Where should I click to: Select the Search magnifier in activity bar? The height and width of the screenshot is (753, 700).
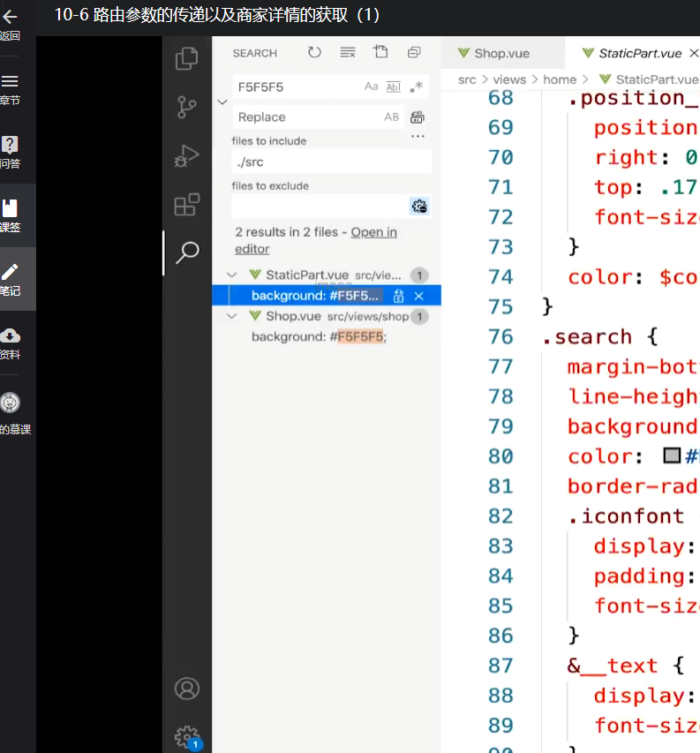[187, 252]
